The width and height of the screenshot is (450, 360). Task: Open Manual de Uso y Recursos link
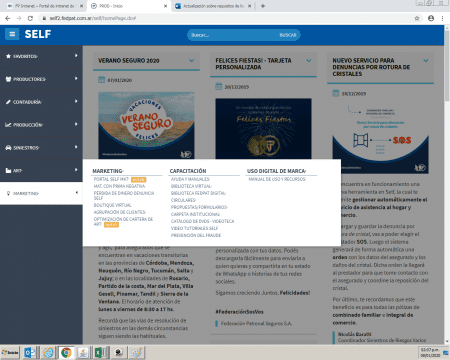tap(277, 179)
